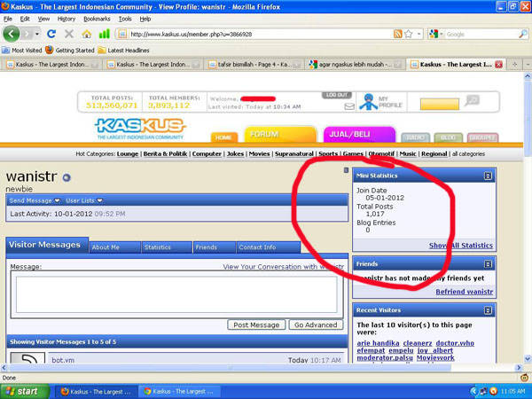Open the Computer category link

pyautogui.click(x=207, y=153)
